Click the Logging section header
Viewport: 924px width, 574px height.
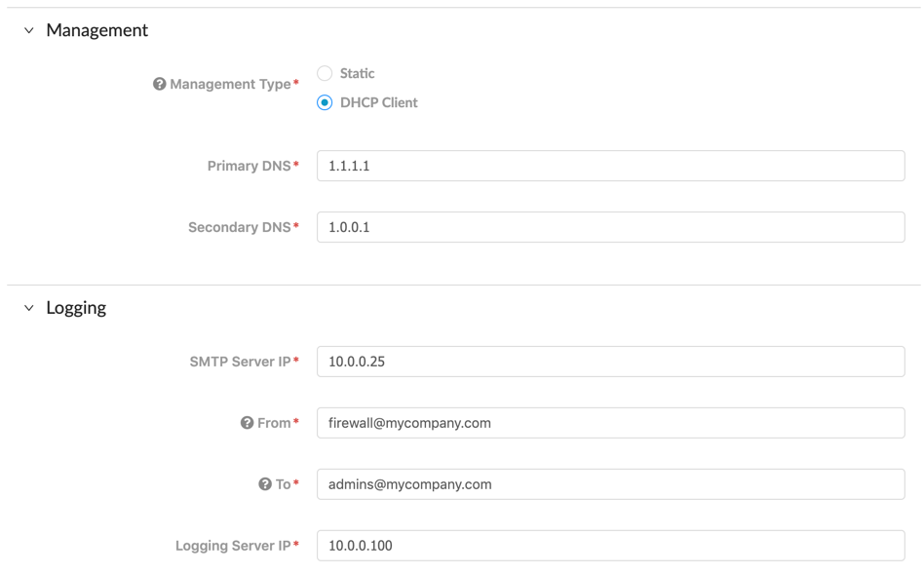click(x=76, y=307)
